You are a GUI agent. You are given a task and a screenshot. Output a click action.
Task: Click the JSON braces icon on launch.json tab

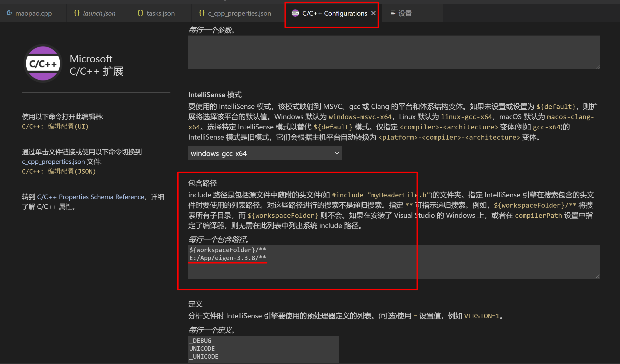(77, 13)
